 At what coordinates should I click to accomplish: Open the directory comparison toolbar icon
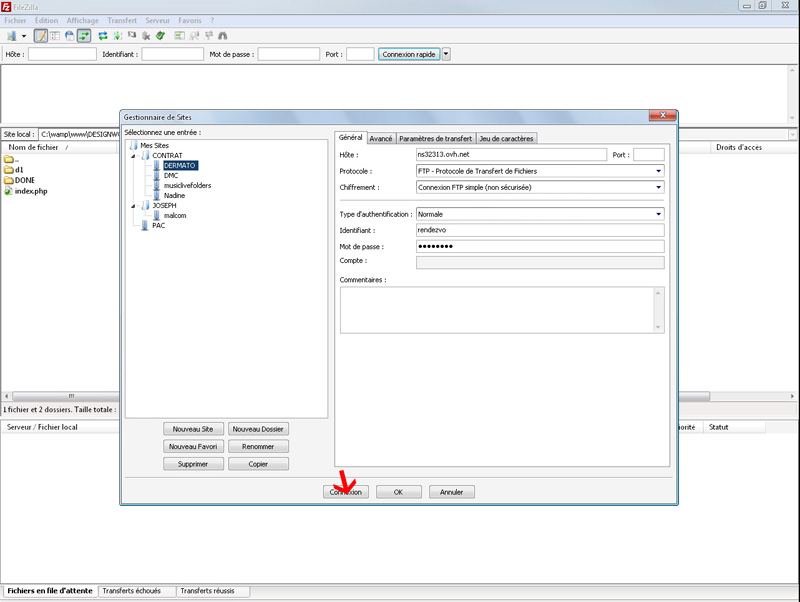point(180,36)
